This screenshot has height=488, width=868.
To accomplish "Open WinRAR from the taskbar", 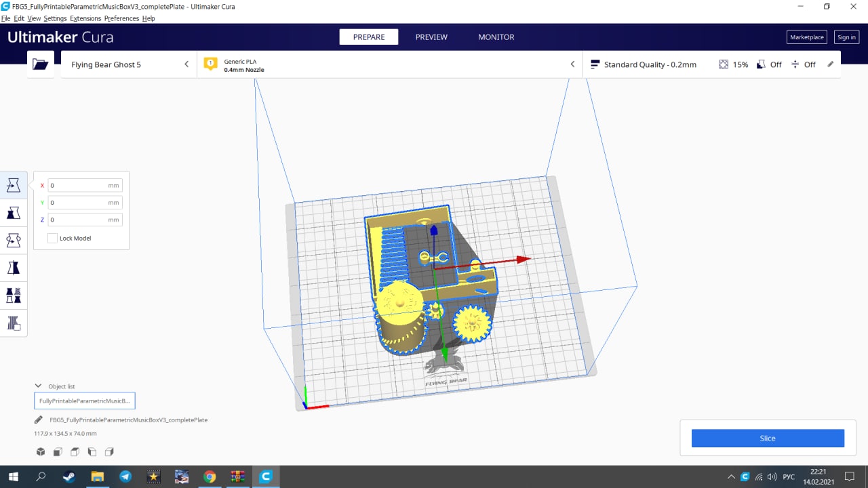I will [x=237, y=476].
